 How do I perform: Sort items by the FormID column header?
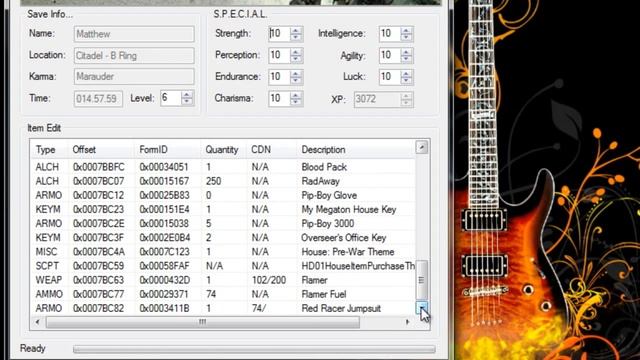(x=167, y=150)
